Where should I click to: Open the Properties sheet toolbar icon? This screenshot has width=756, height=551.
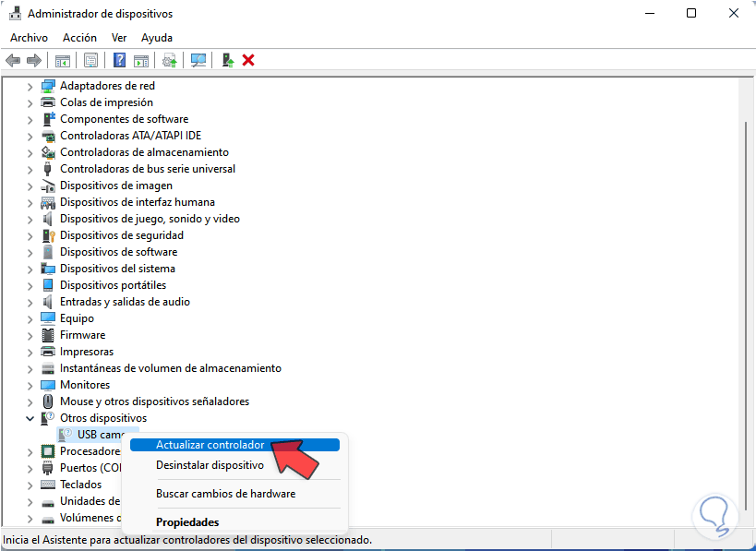(x=90, y=60)
